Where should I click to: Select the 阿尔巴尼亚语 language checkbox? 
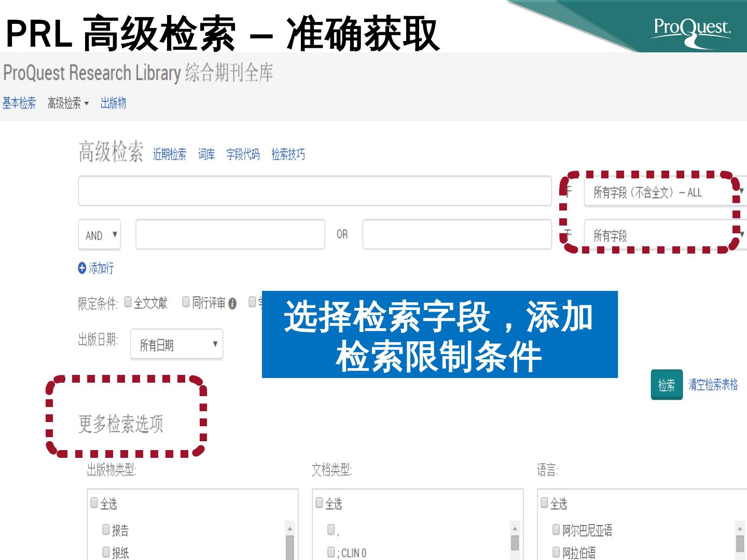pyautogui.click(x=557, y=529)
